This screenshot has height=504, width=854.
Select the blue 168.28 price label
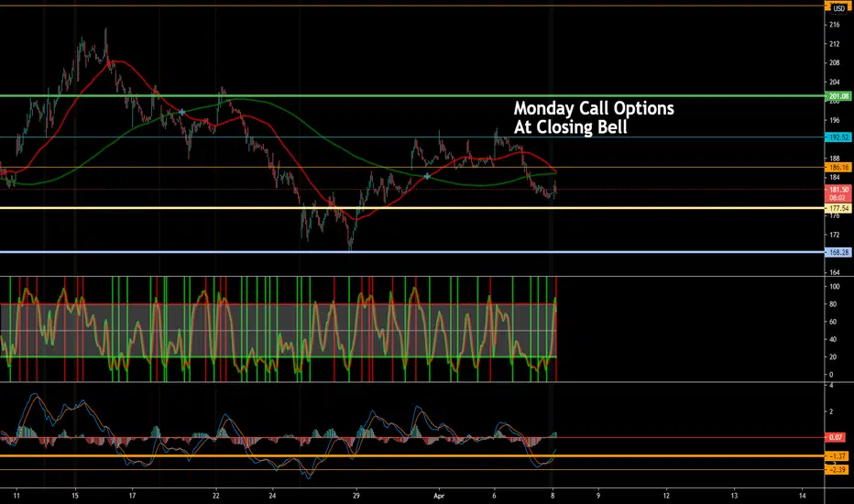pyautogui.click(x=838, y=252)
